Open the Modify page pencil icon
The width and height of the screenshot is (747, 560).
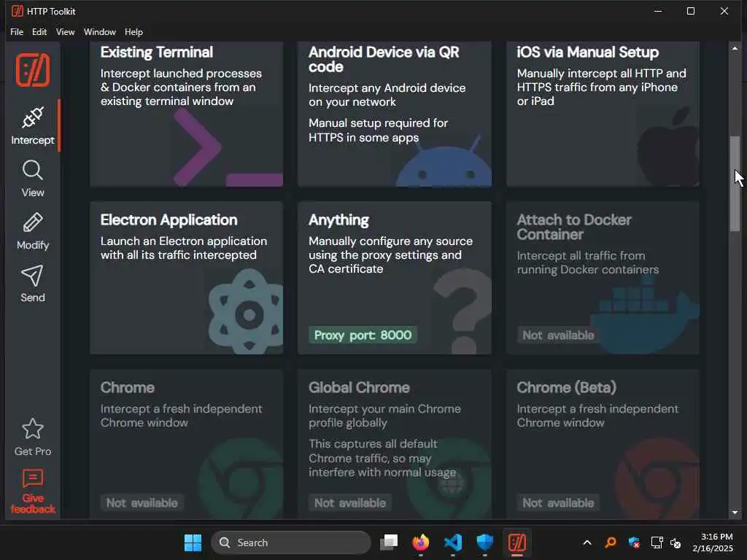32,222
